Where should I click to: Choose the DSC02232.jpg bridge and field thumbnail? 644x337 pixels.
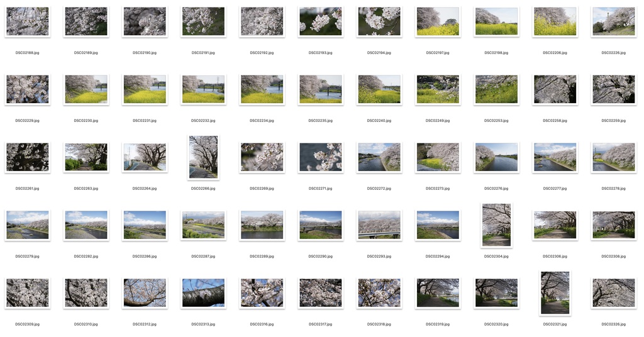point(203,89)
